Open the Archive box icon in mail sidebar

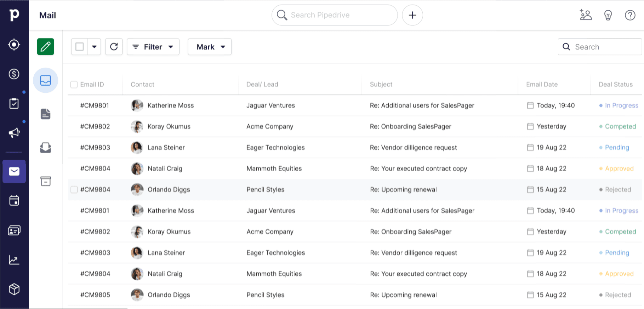[45, 181]
